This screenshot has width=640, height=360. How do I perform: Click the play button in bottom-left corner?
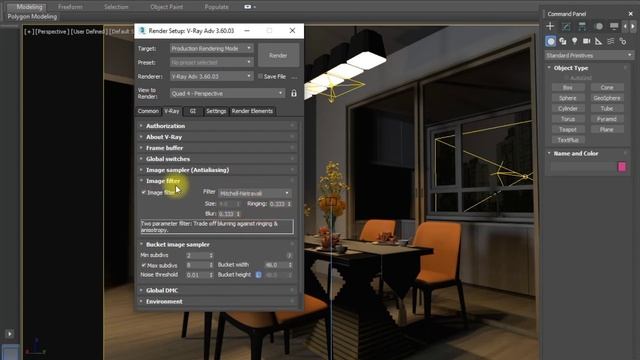(x=9, y=333)
